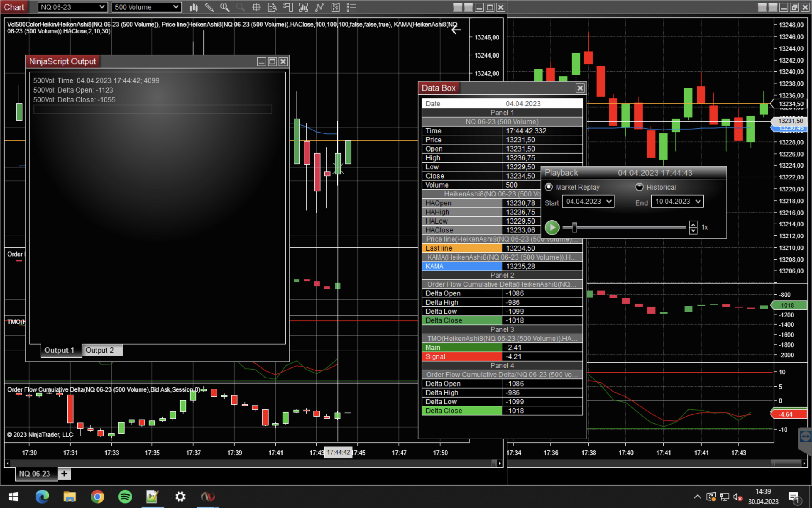
Task: Add a new chart tab with plus button
Action: coord(64,474)
